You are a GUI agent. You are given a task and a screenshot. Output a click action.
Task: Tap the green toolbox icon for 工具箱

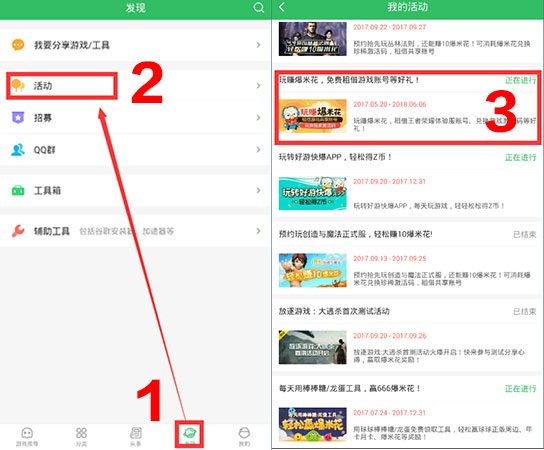[x=18, y=190]
